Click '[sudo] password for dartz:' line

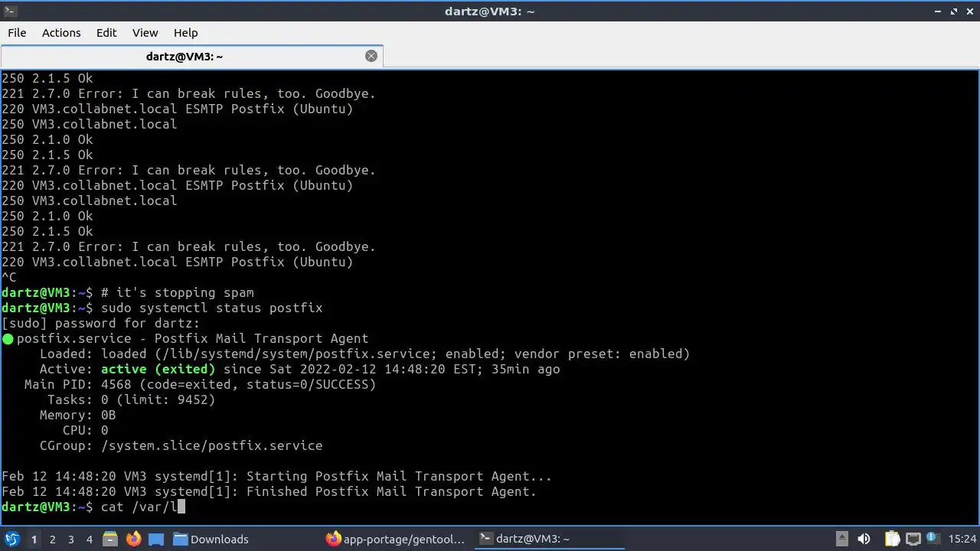(x=100, y=323)
